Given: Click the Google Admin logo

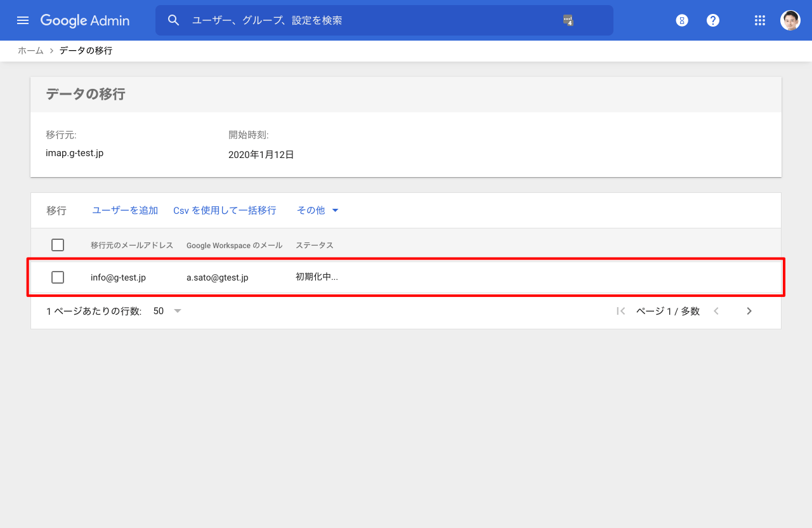Looking at the screenshot, I should pos(85,20).
